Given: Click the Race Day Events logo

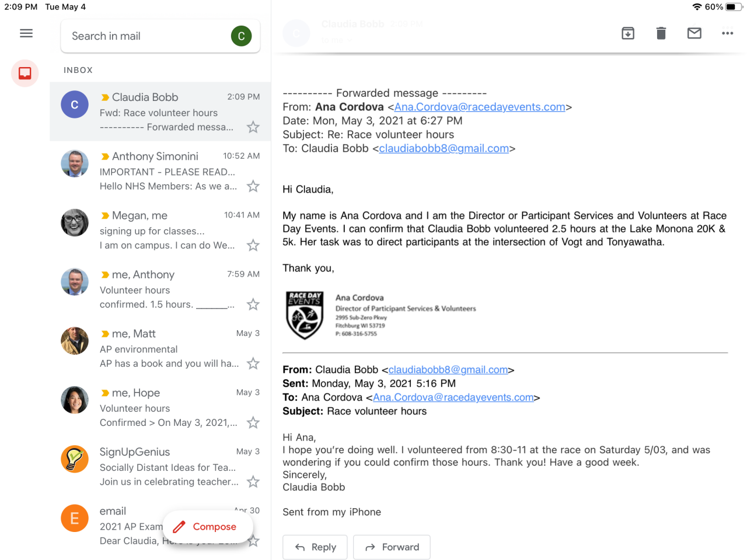Looking at the screenshot, I should 305,315.
